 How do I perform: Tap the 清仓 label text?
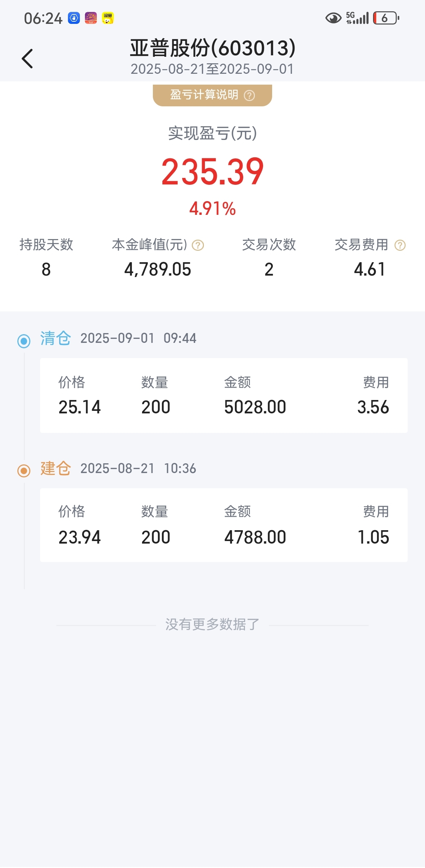55,338
